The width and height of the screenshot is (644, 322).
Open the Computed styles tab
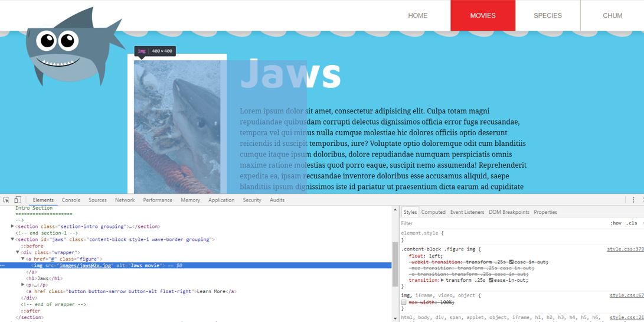[433, 212]
